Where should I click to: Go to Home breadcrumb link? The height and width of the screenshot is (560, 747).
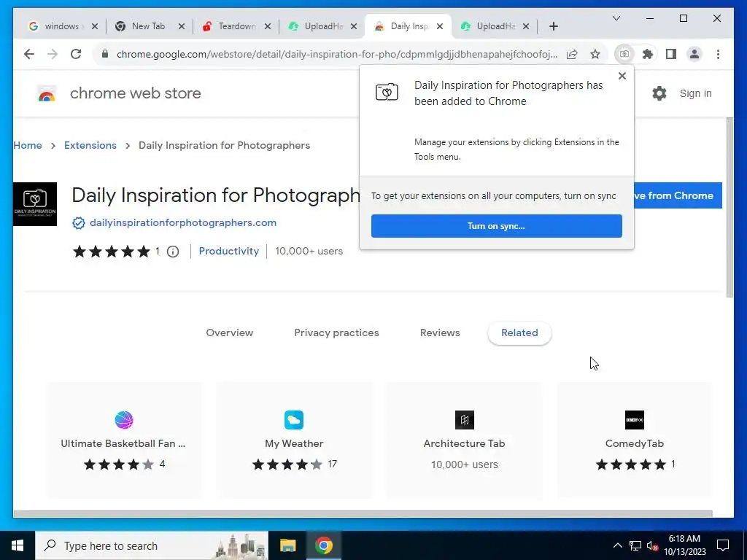28,145
